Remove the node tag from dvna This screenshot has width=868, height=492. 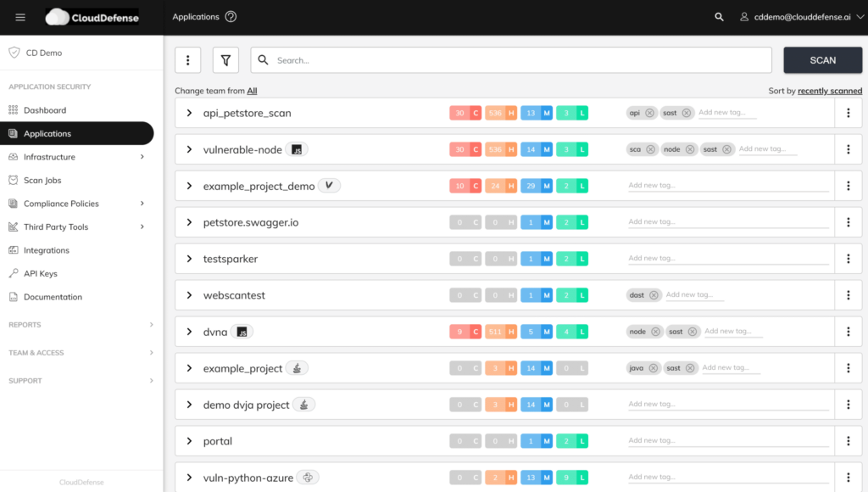tap(655, 332)
